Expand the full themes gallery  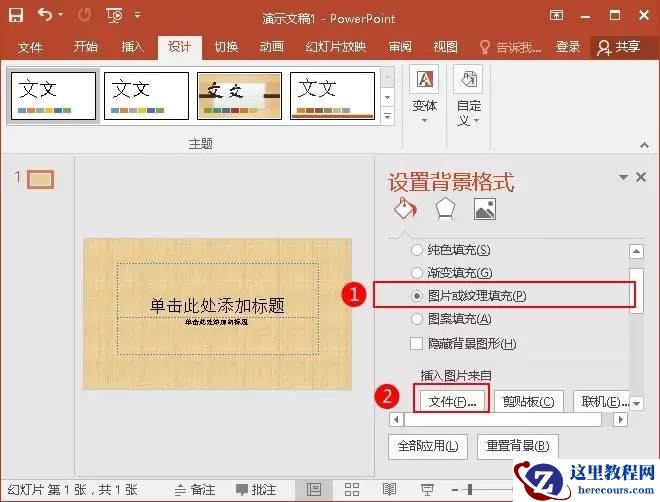387,115
